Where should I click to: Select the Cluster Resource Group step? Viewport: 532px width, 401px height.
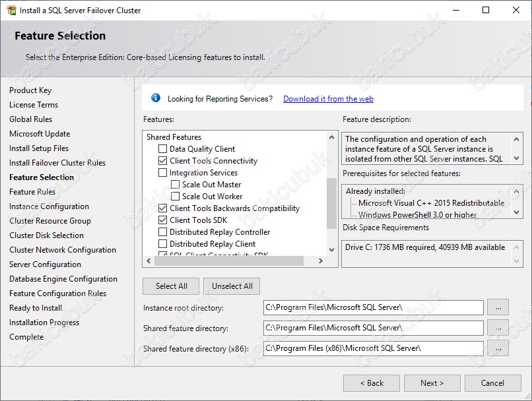click(50, 221)
